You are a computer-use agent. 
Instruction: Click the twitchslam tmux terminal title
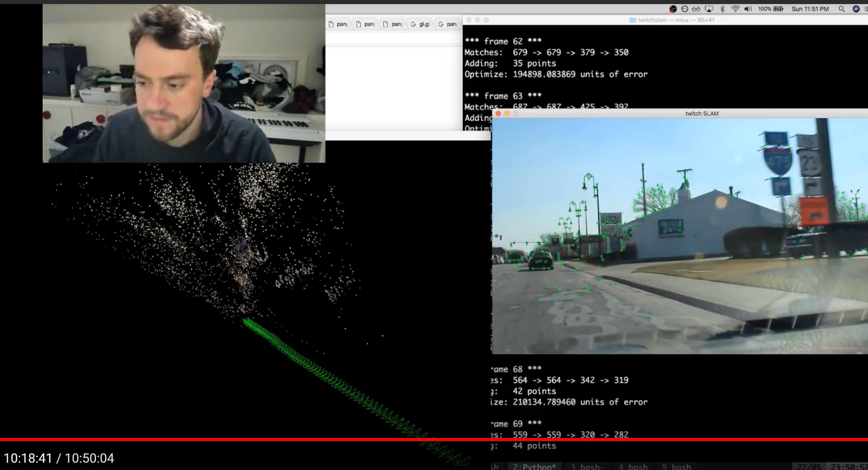[x=672, y=20]
